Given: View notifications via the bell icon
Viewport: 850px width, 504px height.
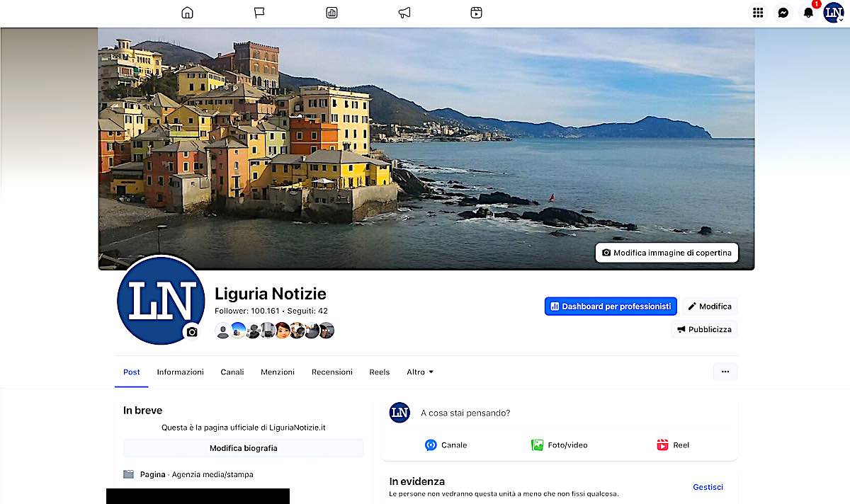Looking at the screenshot, I should (807, 13).
